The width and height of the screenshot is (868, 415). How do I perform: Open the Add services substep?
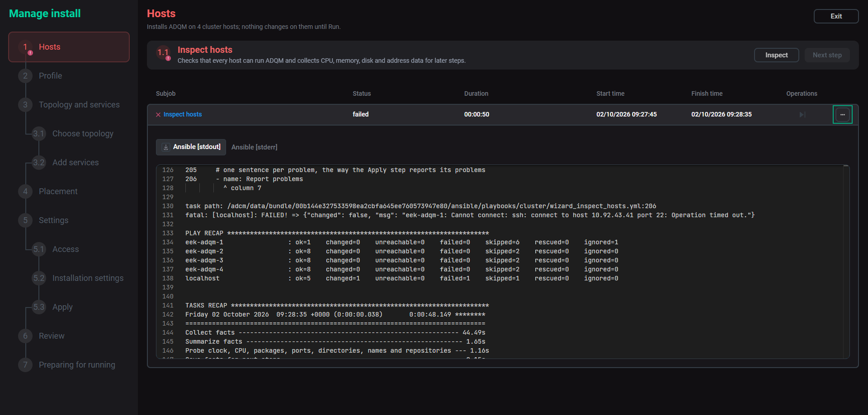click(x=75, y=163)
